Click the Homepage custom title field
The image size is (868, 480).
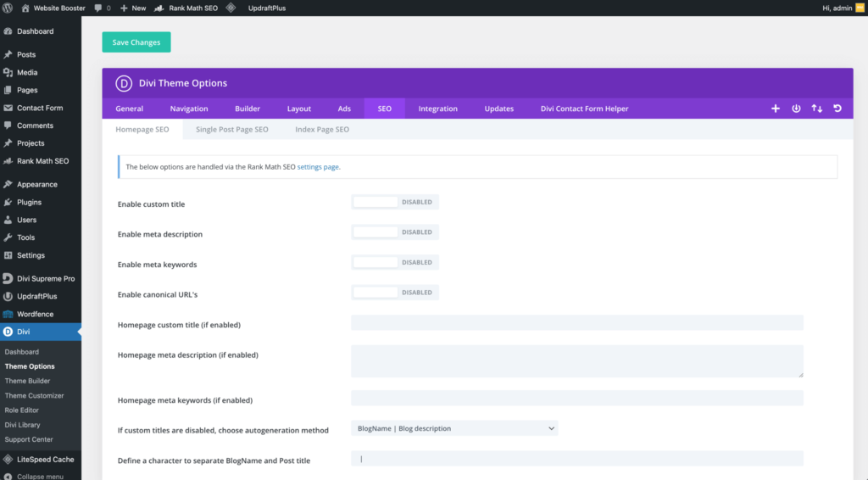tap(576, 323)
